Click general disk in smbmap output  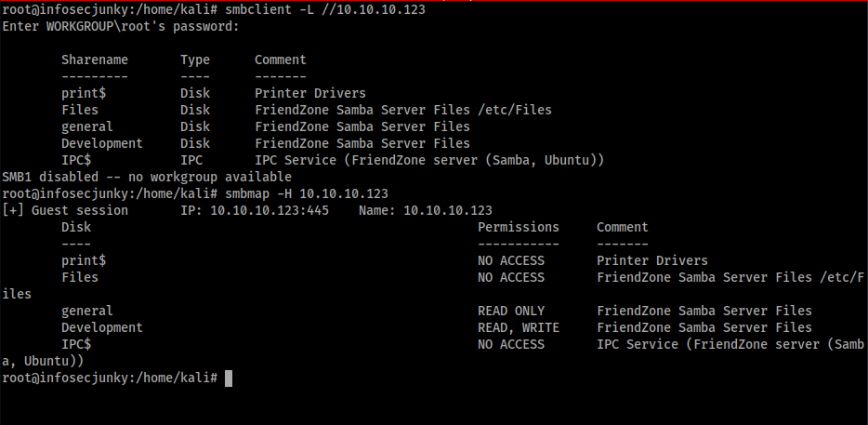(87, 311)
